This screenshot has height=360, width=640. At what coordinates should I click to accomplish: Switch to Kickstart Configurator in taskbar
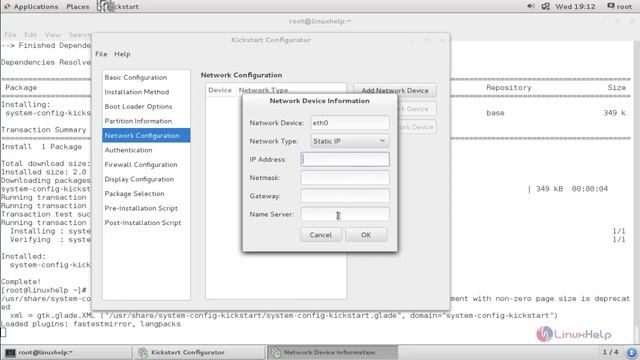[199, 352]
